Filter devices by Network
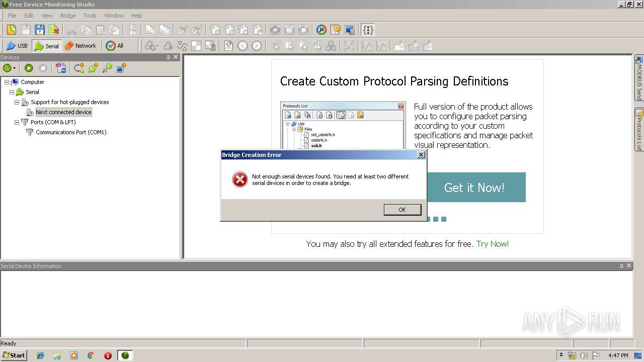The width and height of the screenshot is (644, 362). click(x=80, y=46)
